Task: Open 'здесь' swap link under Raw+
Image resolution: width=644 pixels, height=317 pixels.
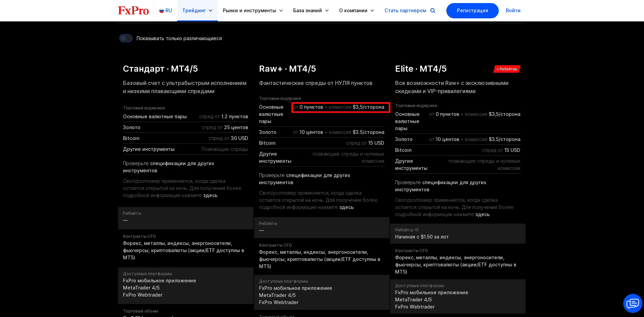Action: 346,207
